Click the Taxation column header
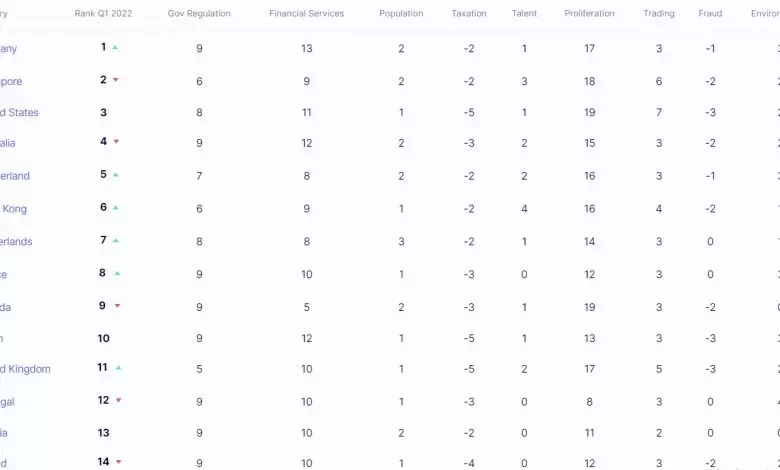This screenshot has width=780, height=470. (469, 14)
